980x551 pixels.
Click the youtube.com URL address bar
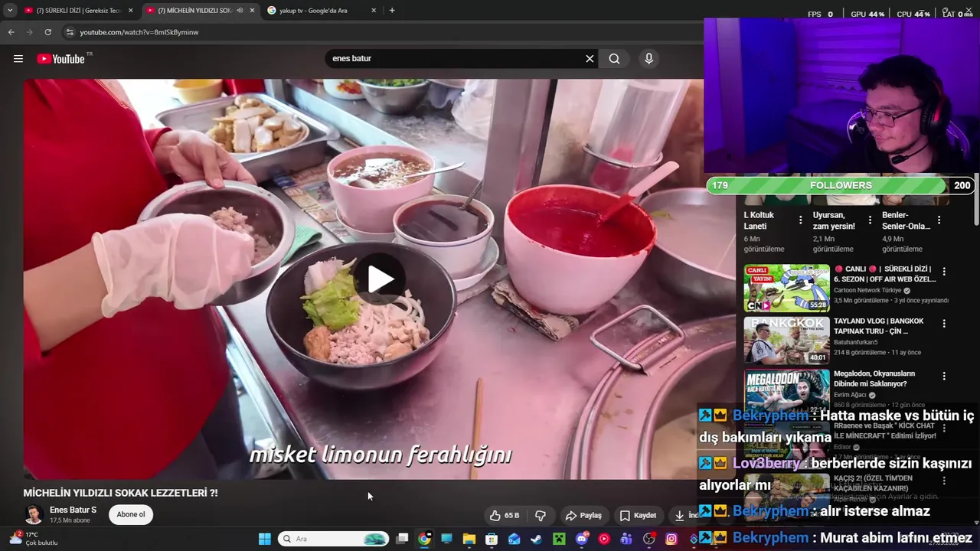tap(139, 32)
